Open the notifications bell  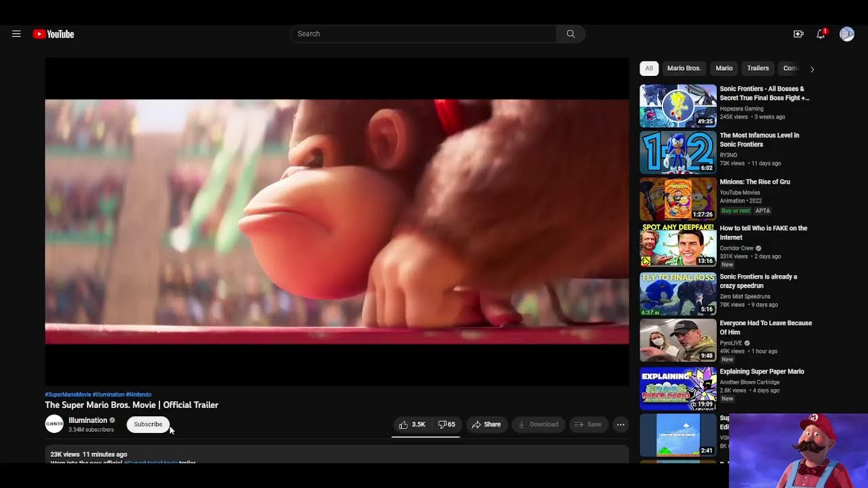click(821, 34)
